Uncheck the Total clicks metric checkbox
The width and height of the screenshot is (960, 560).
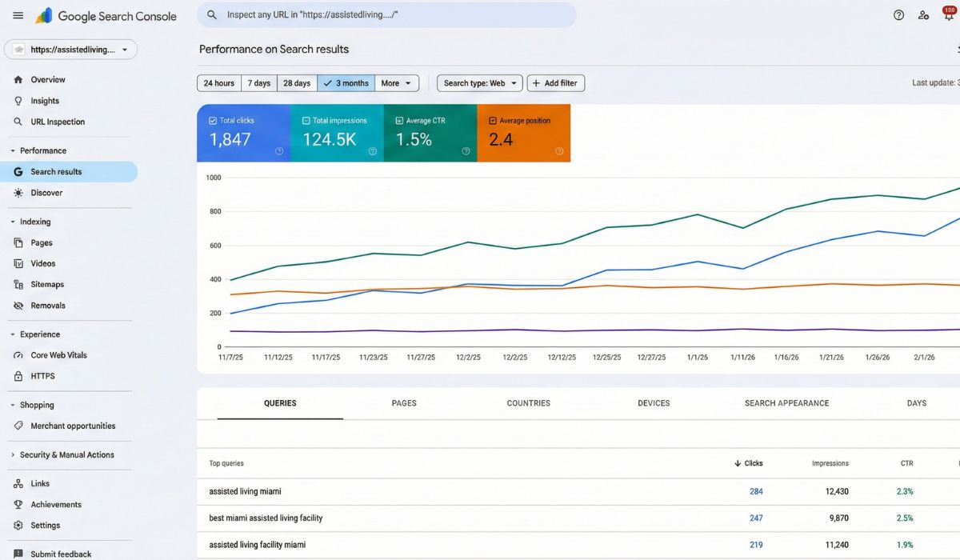pyautogui.click(x=213, y=120)
